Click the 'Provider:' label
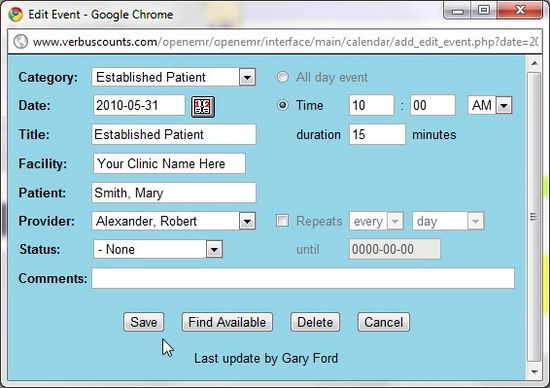 pyautogui.click(x=47, y=221)
